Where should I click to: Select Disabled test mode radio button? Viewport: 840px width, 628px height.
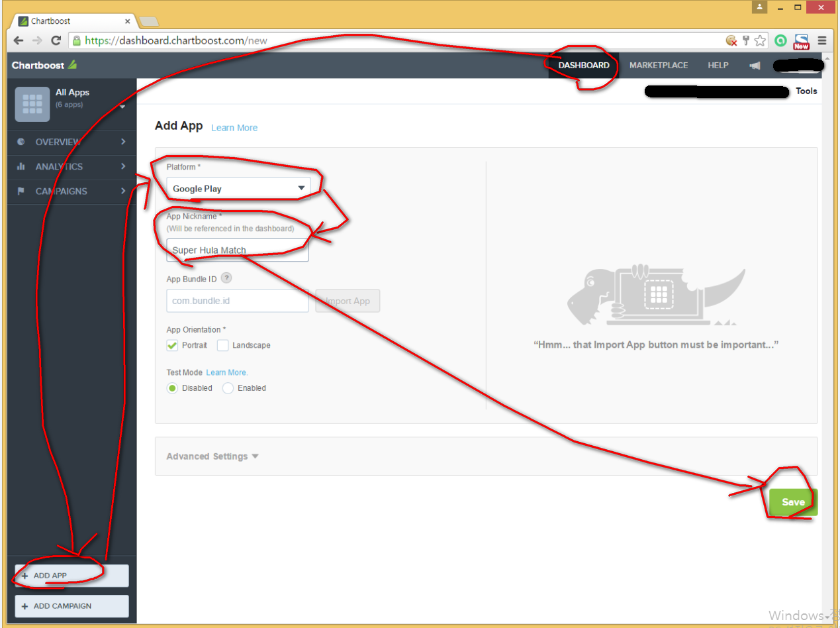(x=172, y=388)
